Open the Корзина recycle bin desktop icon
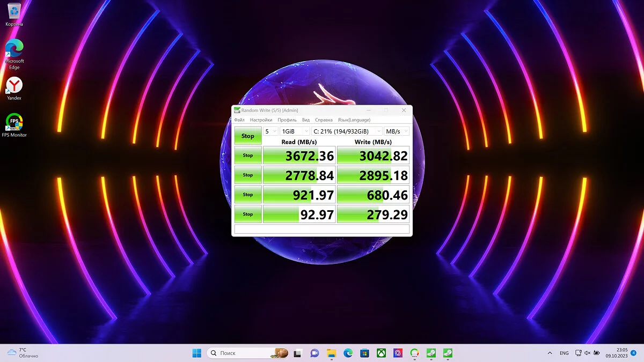The height and width of the screenshot is (362, 644). pyautogui.click(x=14, y=12)
